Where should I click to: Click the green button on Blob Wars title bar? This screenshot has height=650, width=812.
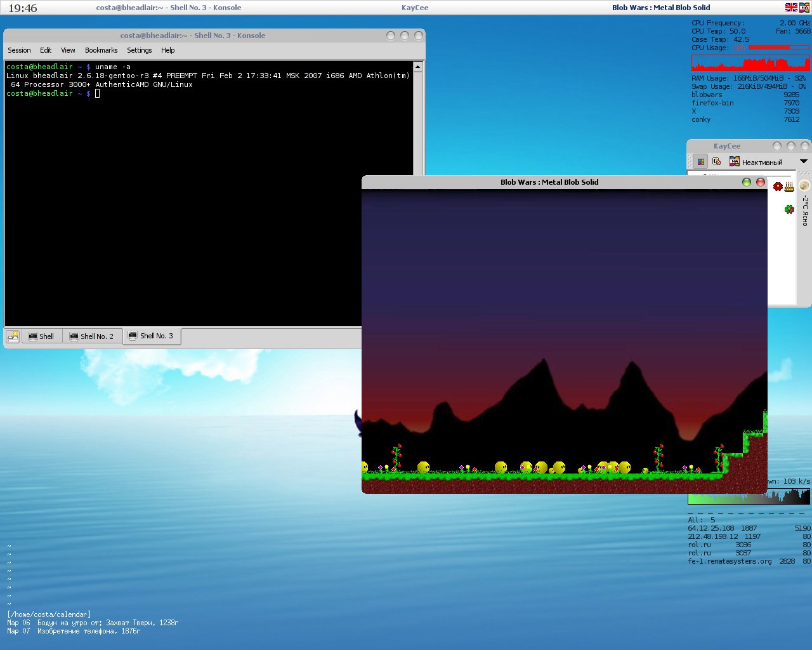[x=747, y=182]
